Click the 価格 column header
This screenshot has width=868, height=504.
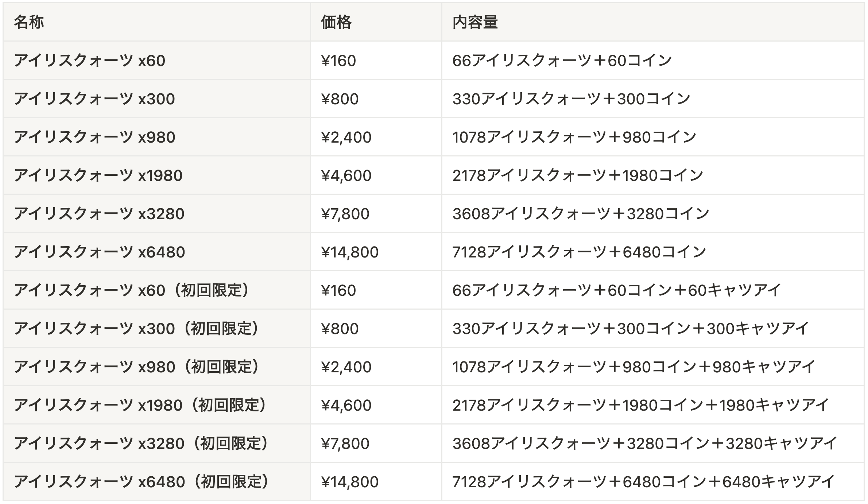(x=336, y=22)
